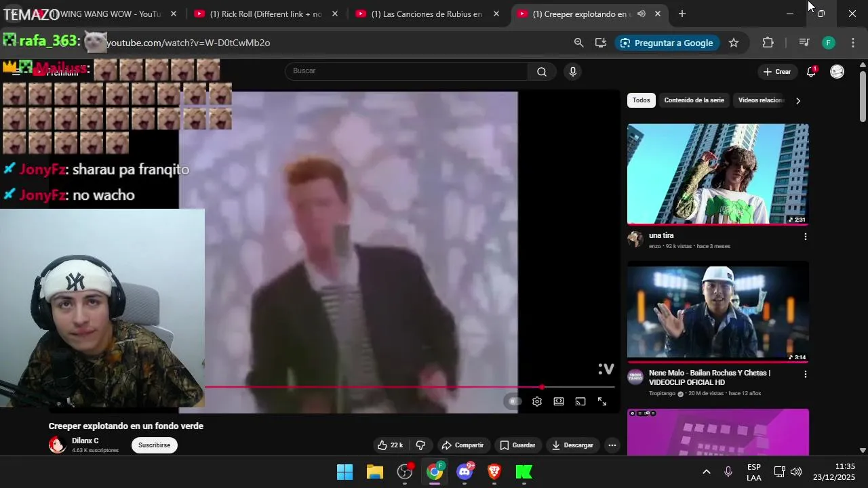The width and height of the screenshot is (868, 488).
Task: Open the Nene Malo video thumbnail
Action: tap(718, 311)
